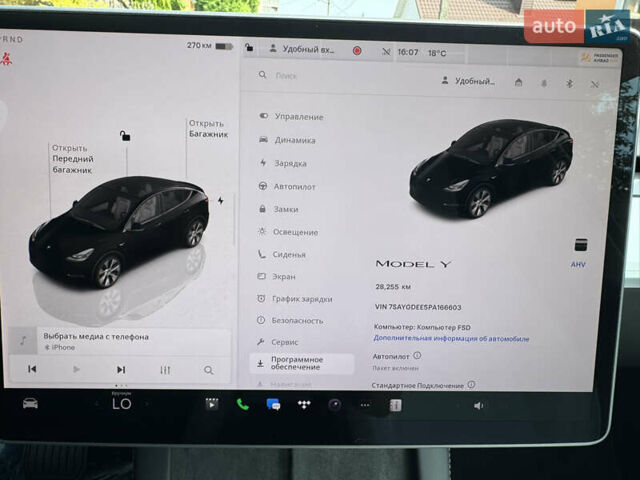Image resolution: width=640 pixels, height=480 pixels.
Task: Tap Открыть Передний багажник
Action: point(72,159)
